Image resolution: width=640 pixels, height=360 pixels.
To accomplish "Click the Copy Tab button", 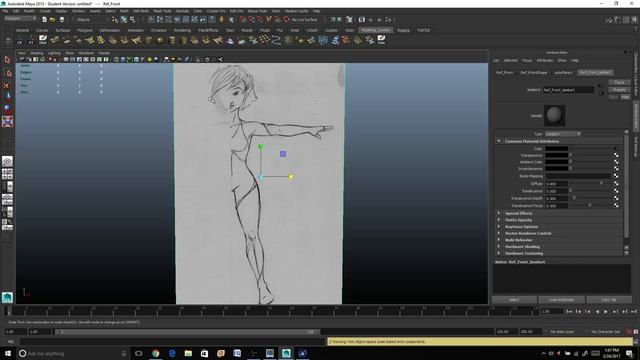I will 609,300.
